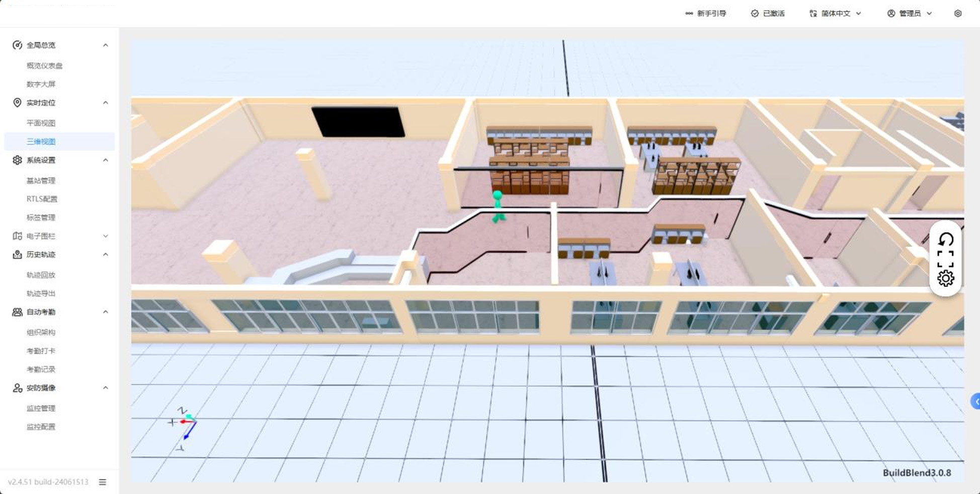Open the blue side panel arrow tab
Image resolution: width=980 pixels, height=494 pixels.
[x=975, y=401]
